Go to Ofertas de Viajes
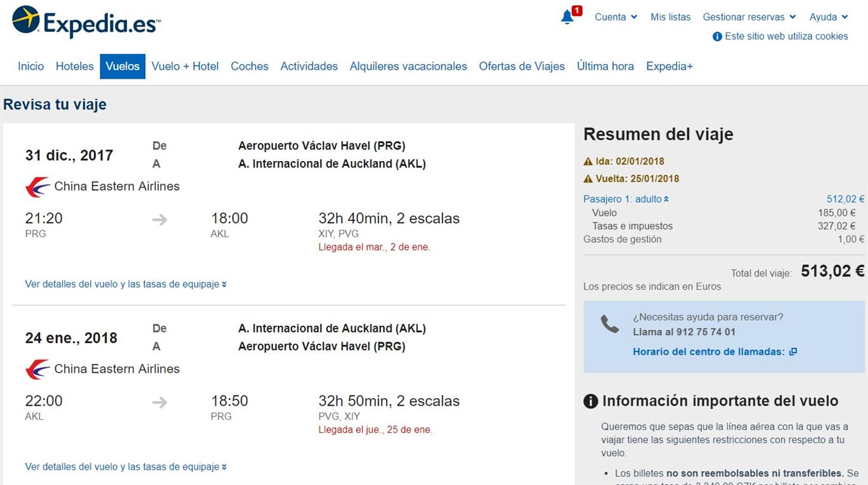868x485 pixels. (522, 66)
